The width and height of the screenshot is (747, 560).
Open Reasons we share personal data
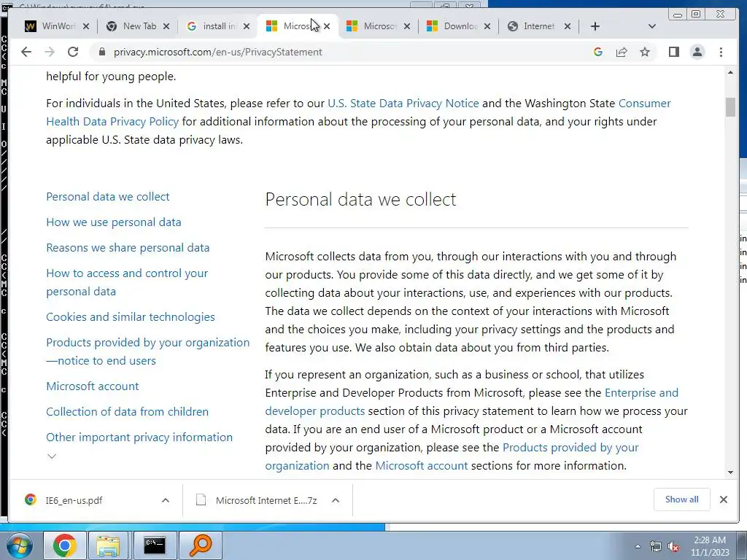[128, 248]
